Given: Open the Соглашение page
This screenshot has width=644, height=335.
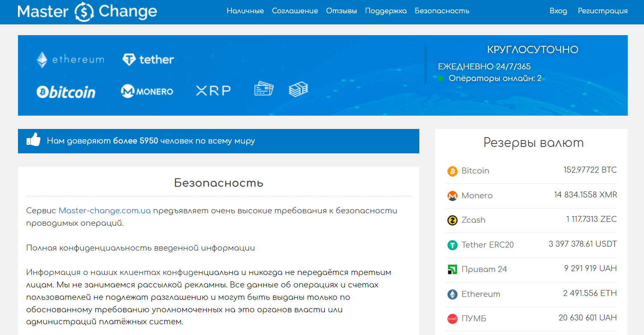Looking at the screenshot, I should [295, 11].
